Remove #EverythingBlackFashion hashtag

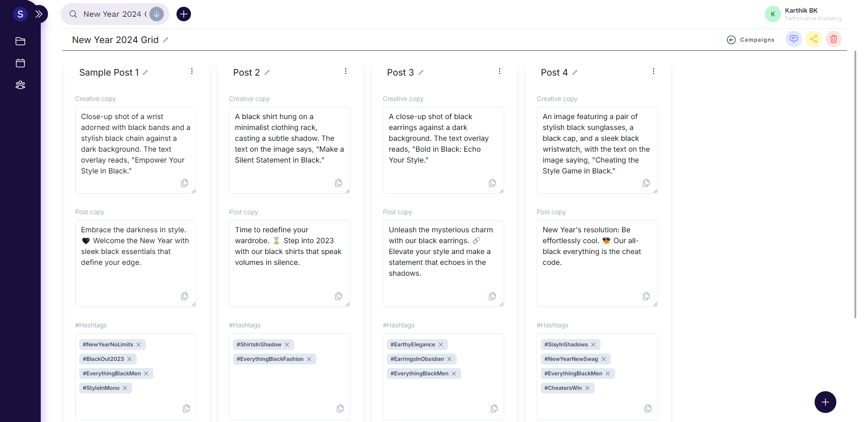309,359
